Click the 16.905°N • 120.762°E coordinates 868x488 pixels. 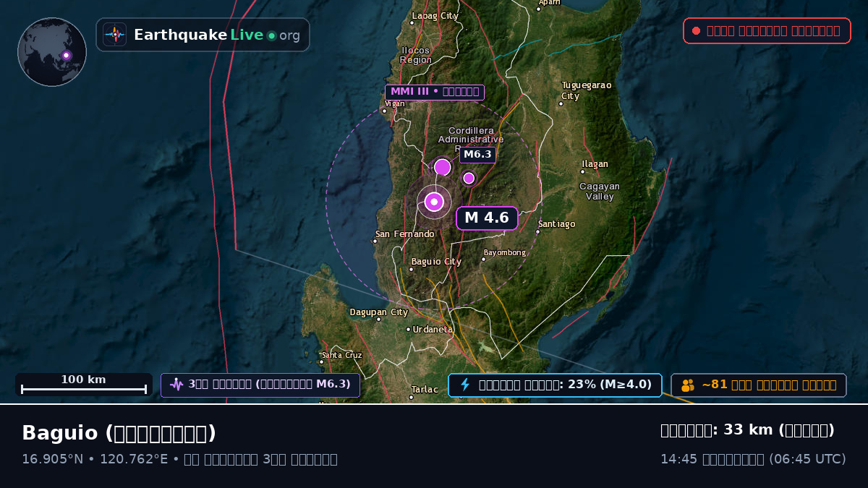(x=95, y=459)
